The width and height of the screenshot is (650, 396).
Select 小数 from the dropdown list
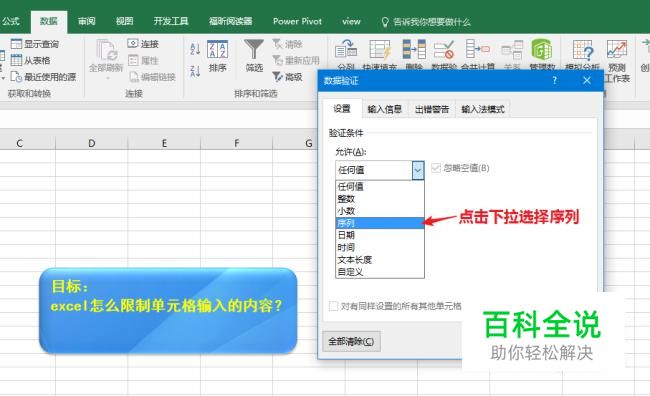(x=380, y=211)
